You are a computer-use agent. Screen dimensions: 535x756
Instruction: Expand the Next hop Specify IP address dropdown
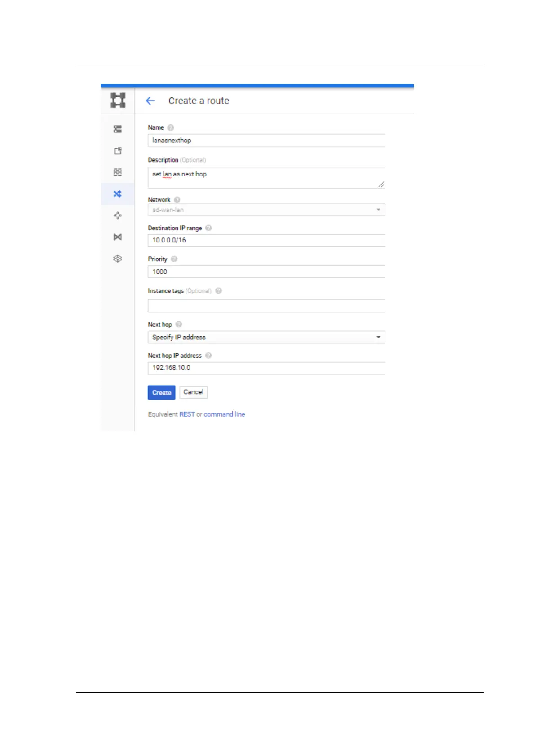click(266, 337)
